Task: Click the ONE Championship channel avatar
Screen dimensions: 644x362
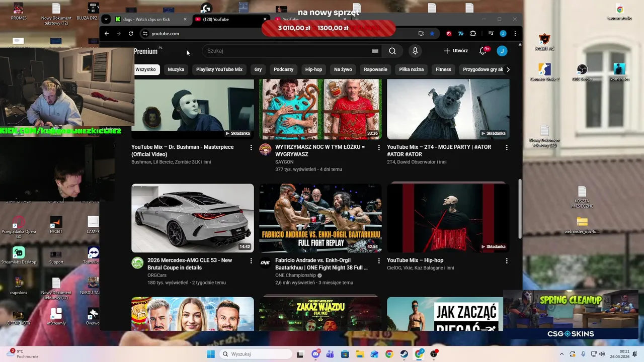Action: [265, 263]
